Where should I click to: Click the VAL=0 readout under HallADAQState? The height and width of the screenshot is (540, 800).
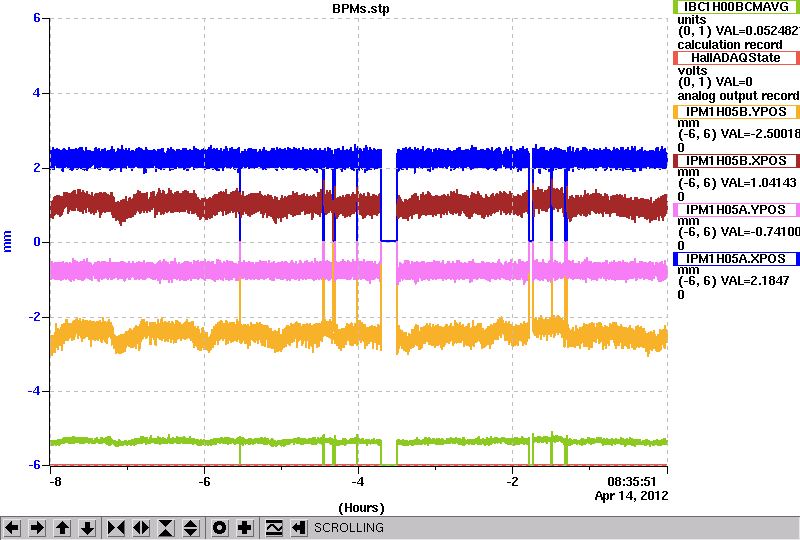735,82
